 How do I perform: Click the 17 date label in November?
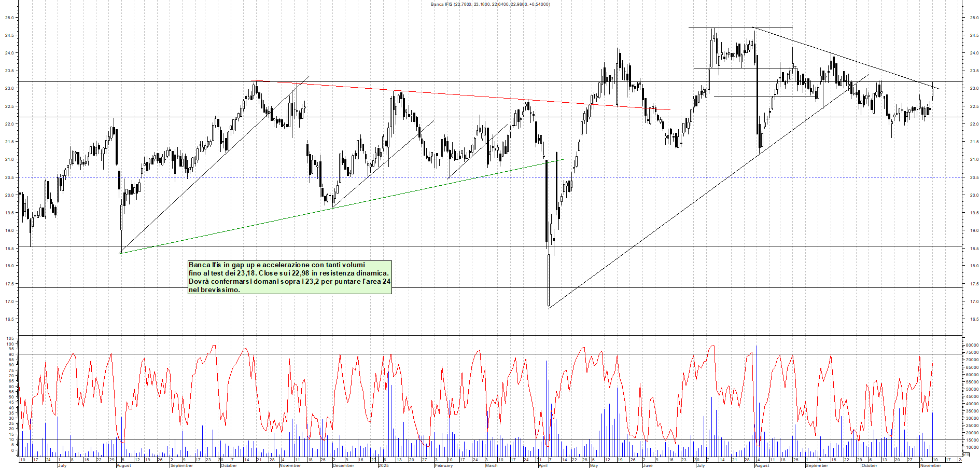click(948, 460)
